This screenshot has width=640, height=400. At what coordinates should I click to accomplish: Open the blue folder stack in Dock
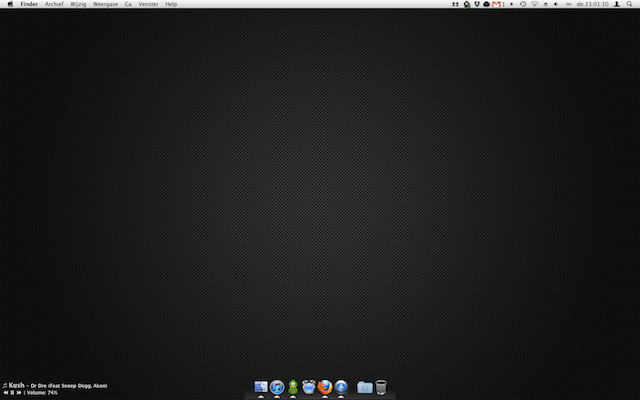pyautogui.click(x=364, y=387)
